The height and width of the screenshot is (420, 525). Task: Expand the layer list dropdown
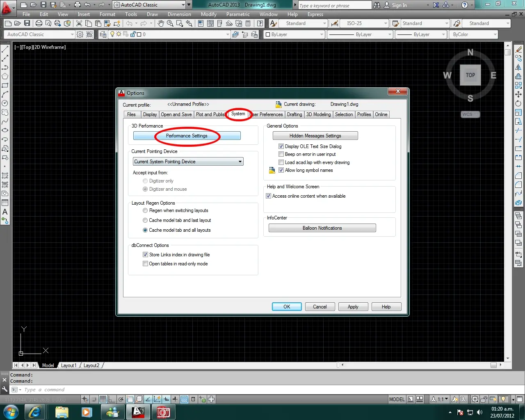click(227, 34)
